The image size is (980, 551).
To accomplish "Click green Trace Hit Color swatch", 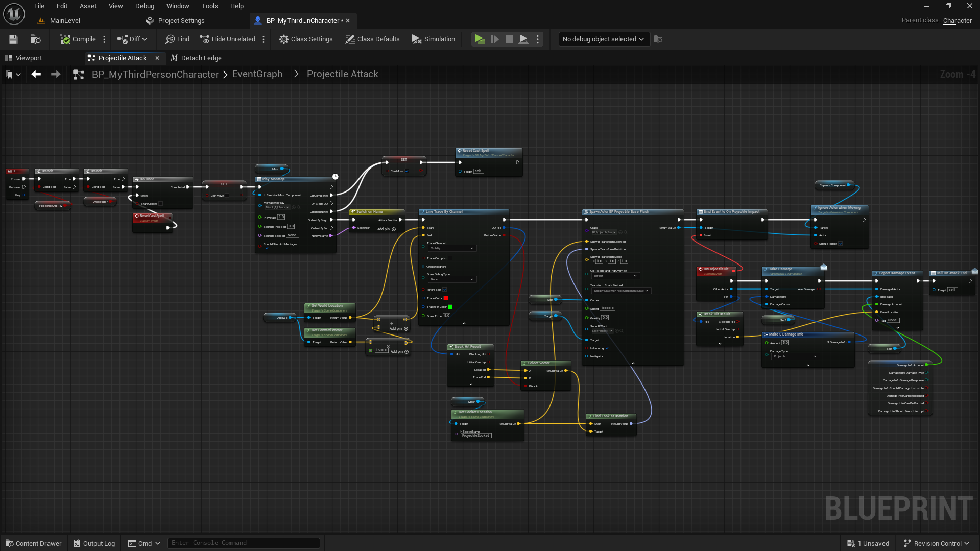I will [450, 307].
